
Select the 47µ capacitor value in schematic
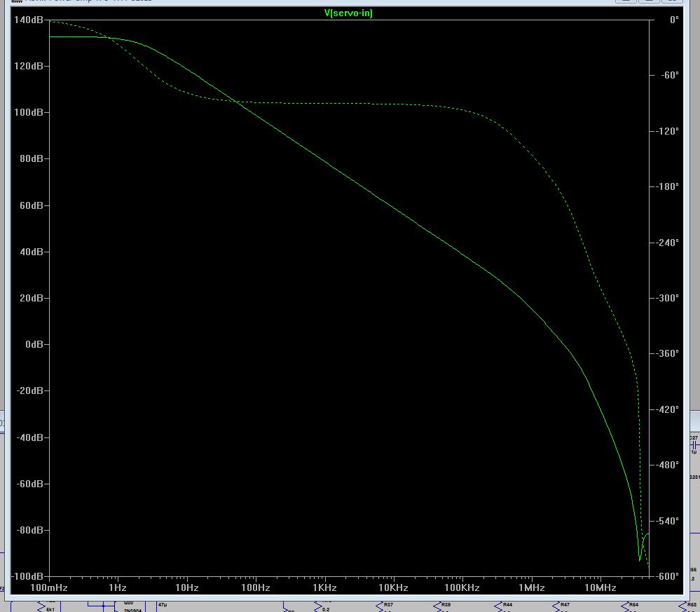point(163,605)
